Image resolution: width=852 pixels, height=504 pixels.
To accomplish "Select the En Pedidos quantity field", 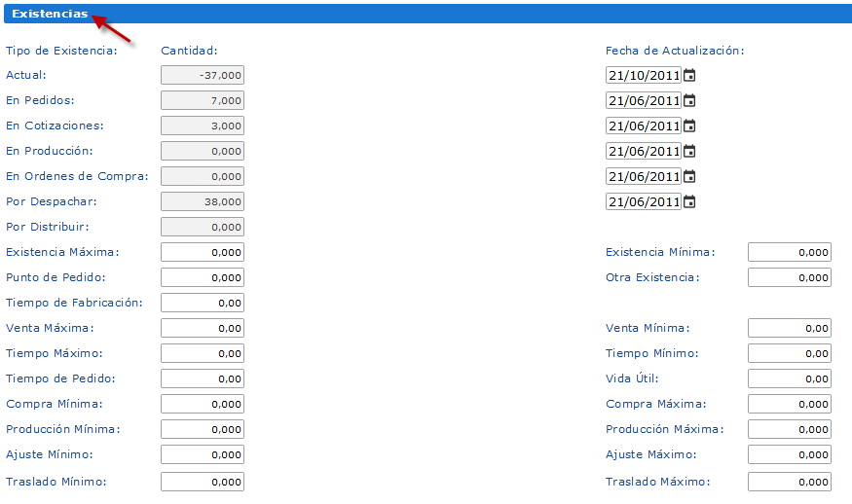I will [x=203, y=100].
